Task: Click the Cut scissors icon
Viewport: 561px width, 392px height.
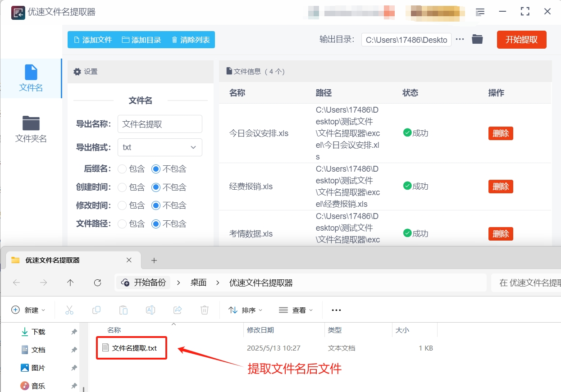Action: tap(69, 310)
